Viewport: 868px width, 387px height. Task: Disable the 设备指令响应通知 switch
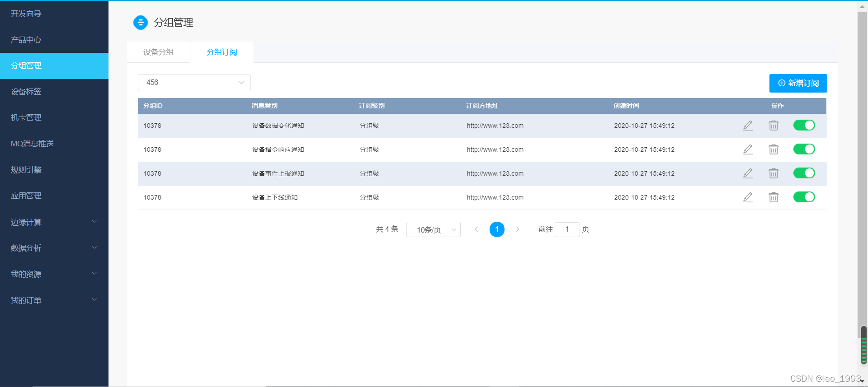tap(804, 149)
